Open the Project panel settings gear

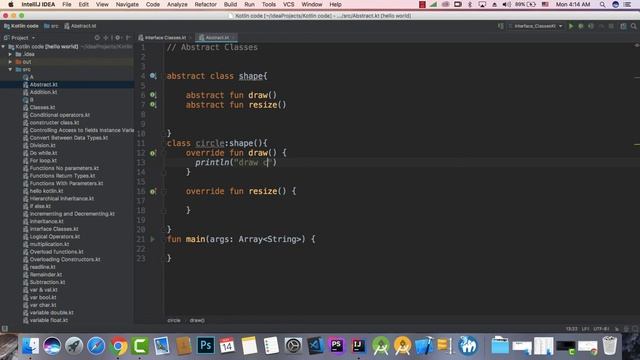(x=118, y=38)
